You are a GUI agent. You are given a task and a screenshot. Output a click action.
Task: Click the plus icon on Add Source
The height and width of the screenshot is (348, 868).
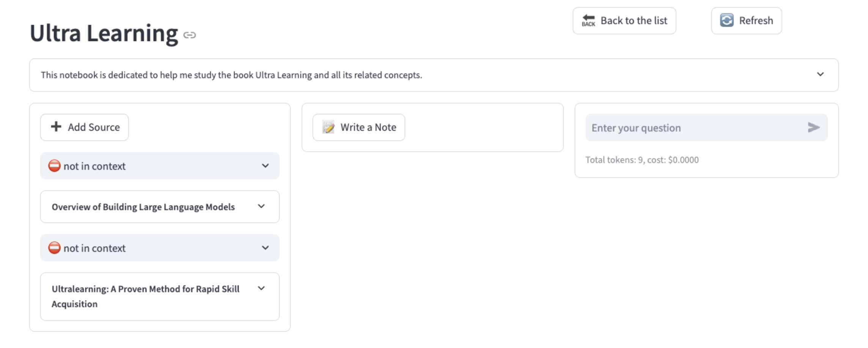55,127
